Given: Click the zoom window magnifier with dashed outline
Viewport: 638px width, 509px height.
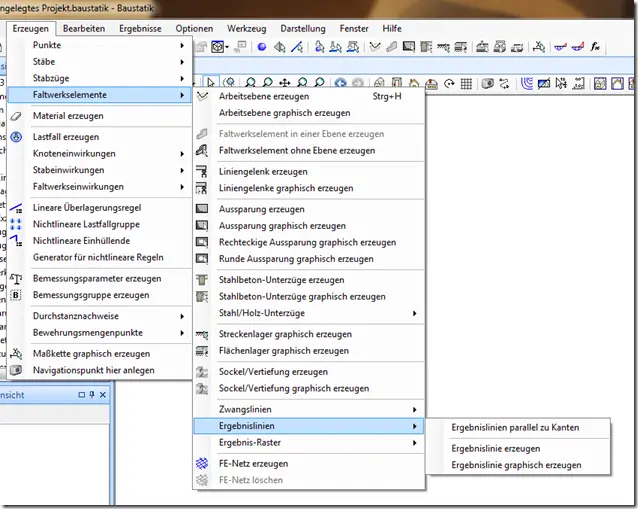Looking at the screenshot, I should click(x=230, y=83).
